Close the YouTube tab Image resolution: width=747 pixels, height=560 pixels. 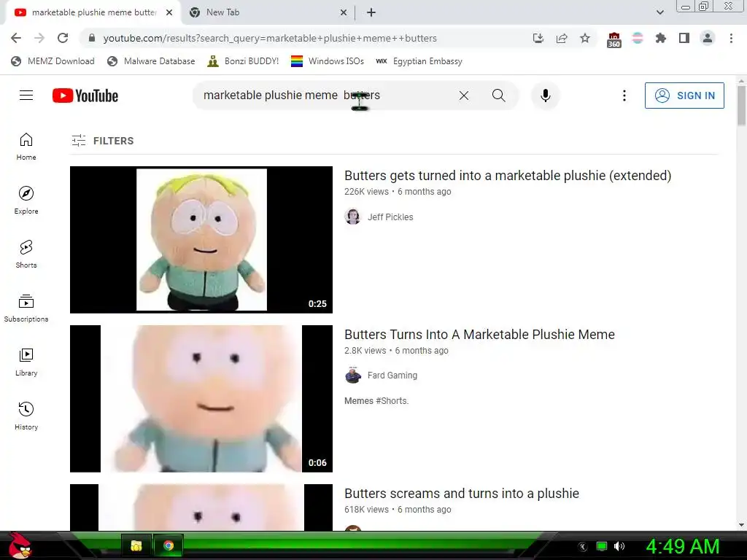click(169, 12)
